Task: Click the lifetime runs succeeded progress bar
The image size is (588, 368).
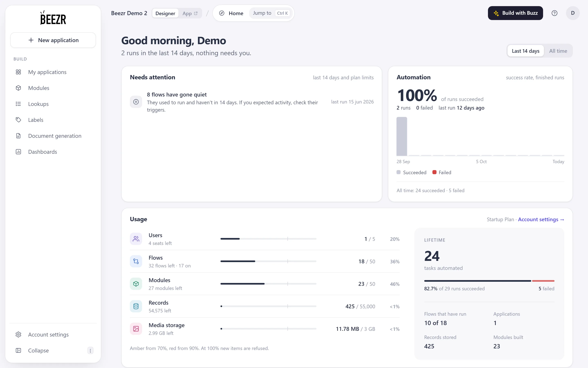Action: click(489, 281)
